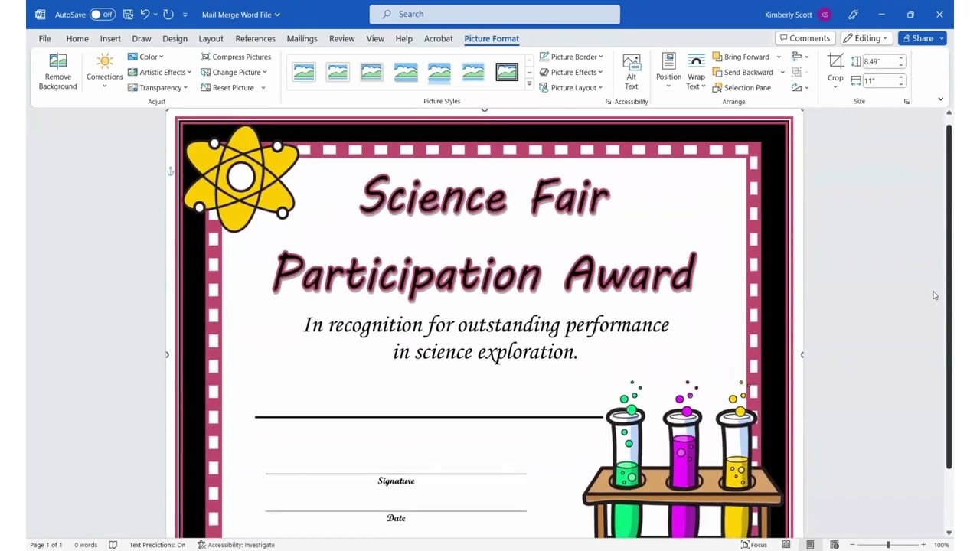980x551 pixels.
Task: Click the zoom slider
Action: coord(888,545)
